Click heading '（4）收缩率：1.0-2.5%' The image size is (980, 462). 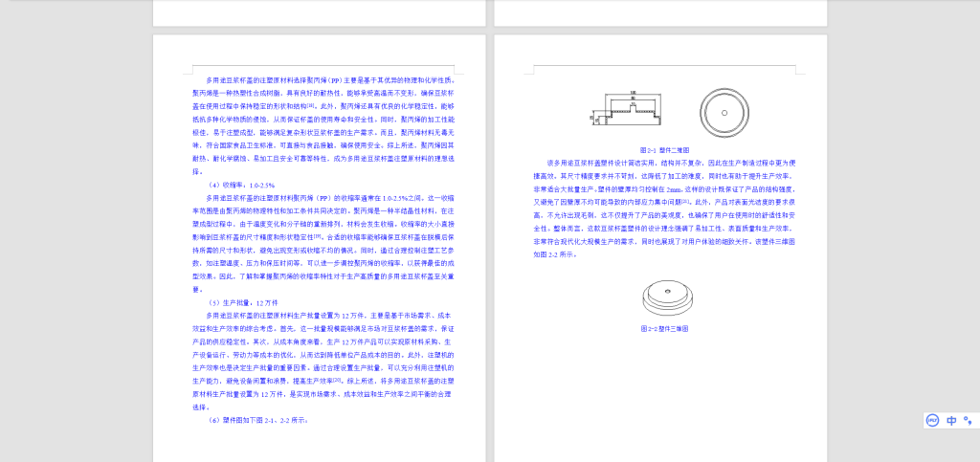coord(240,186)
